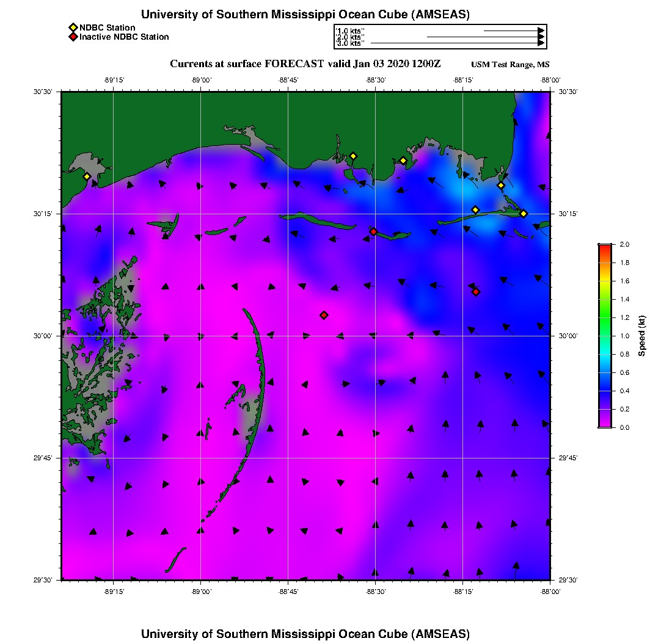Click the red Inactive NDBC Station legend diamond
The width and height of the screenshot is (672, 641).
click(x=73, y=37)
